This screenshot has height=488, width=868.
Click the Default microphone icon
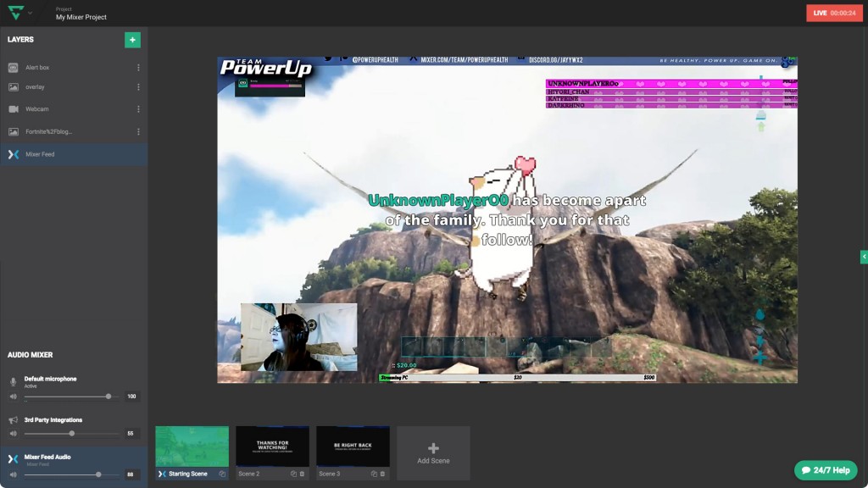click(x=13, y=382)
